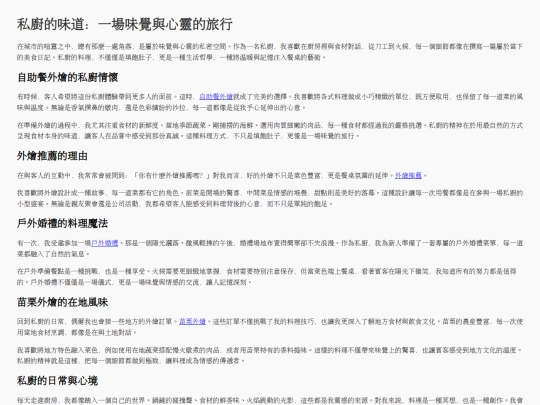
Task: Click heading 戶外婚禮的料理魔法
Action: tap(62, 224)
